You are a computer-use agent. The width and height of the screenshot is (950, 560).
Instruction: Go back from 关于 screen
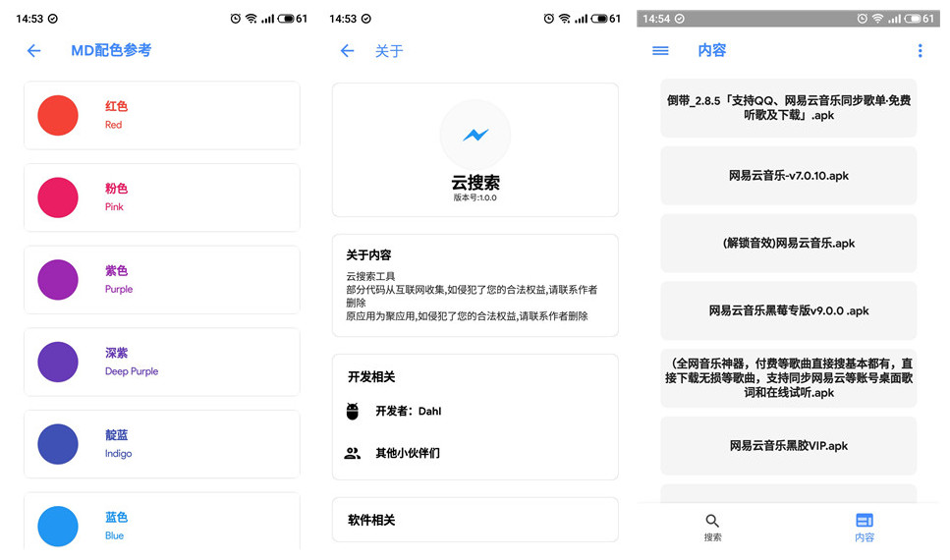(x=347, y=50)
